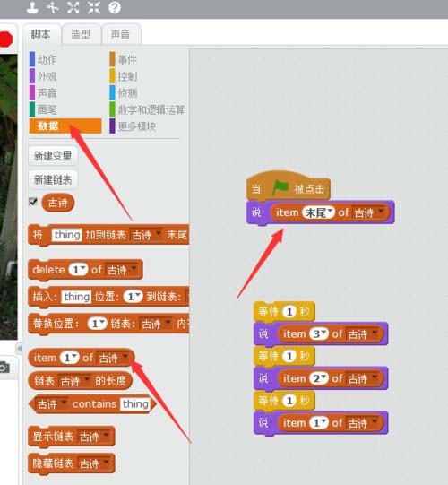Open the 古诗 dropdown in the item 2 block
This screenshot has height=485, width=448.
click(x=363, y=378)
